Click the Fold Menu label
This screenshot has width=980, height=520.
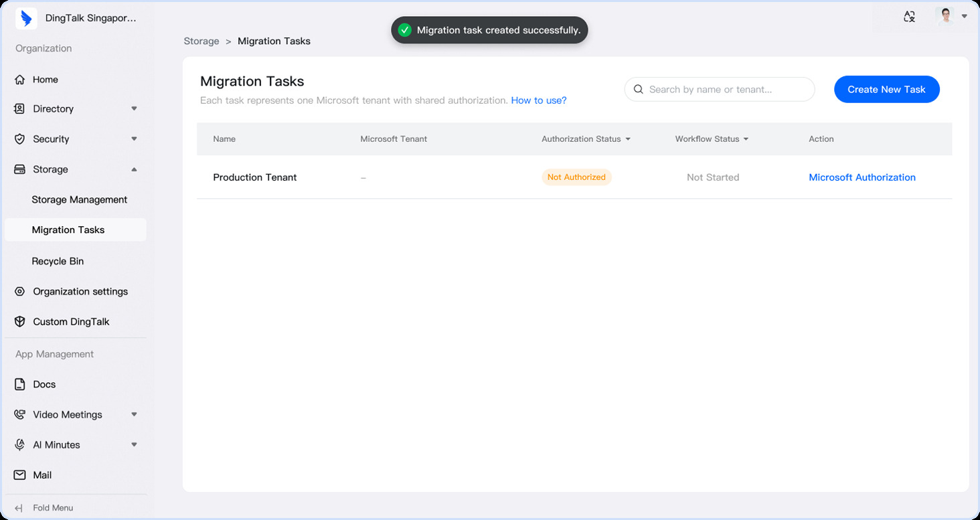53,508
